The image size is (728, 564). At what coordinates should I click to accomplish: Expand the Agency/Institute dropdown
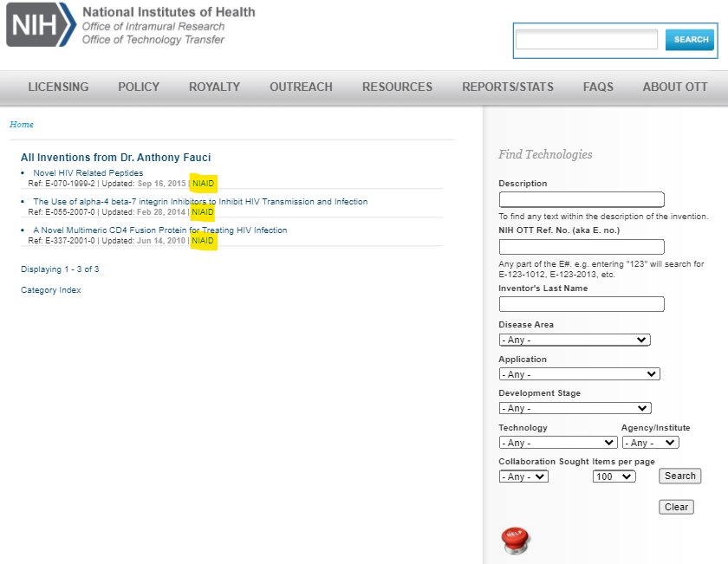(651, 443)
